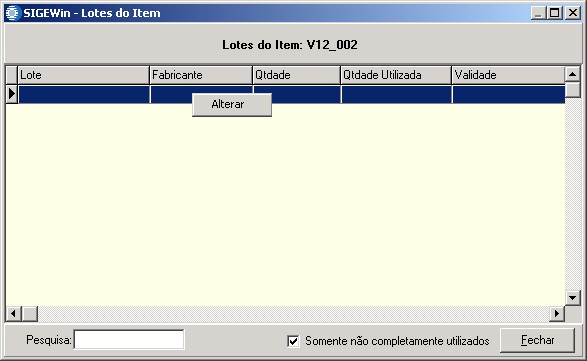Sort by the Fabricante column header

tap(201, 75)
